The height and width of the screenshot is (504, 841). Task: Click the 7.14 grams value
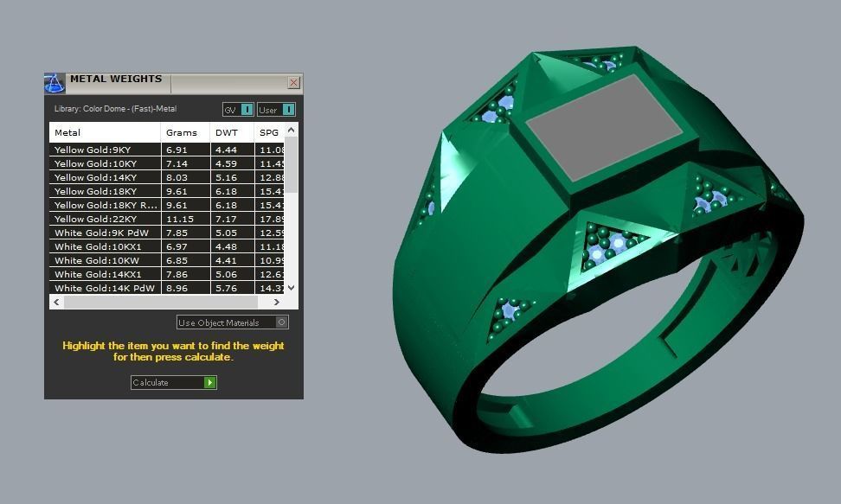point(177,163)
